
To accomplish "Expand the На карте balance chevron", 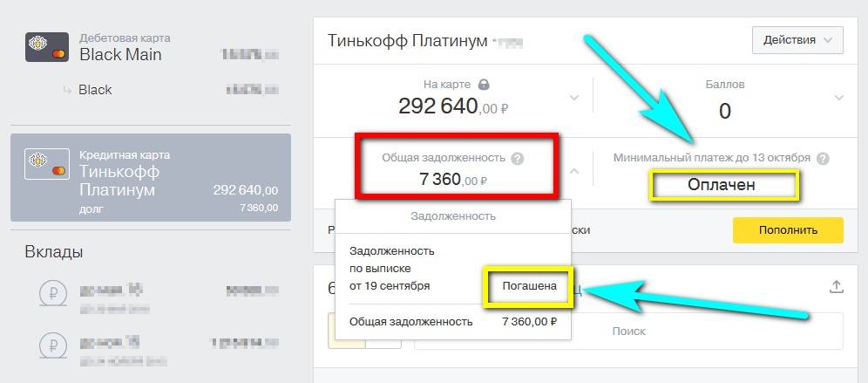I will tap(573, 98).
